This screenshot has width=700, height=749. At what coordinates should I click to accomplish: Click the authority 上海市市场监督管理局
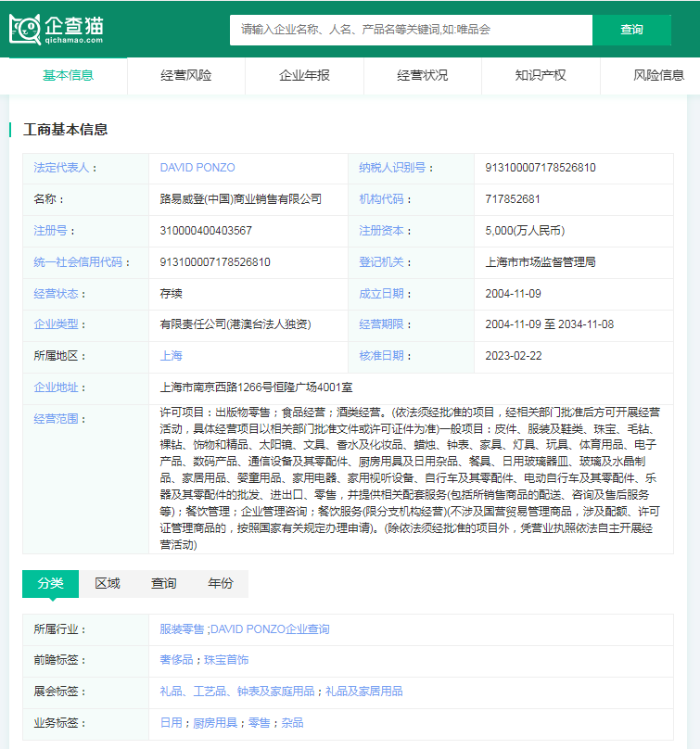(541, 262)
